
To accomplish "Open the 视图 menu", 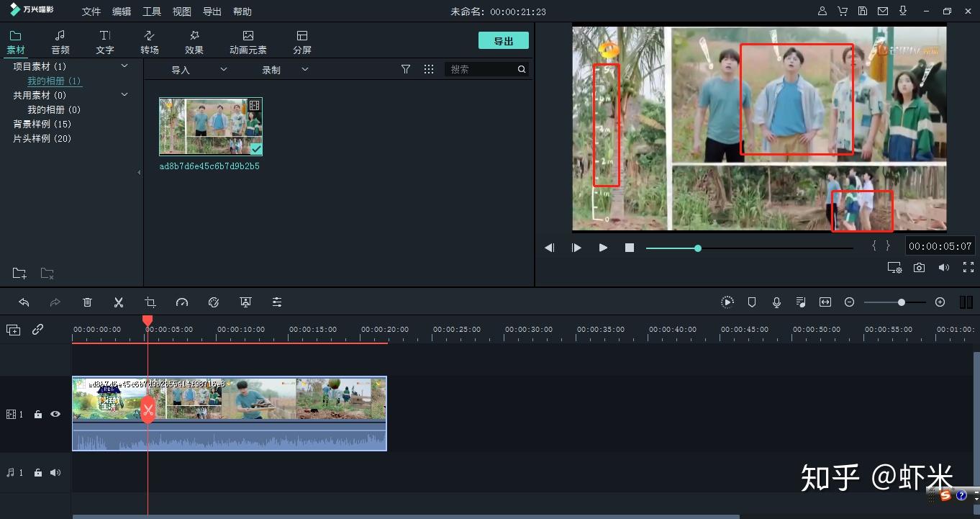I will coord(182,12).
